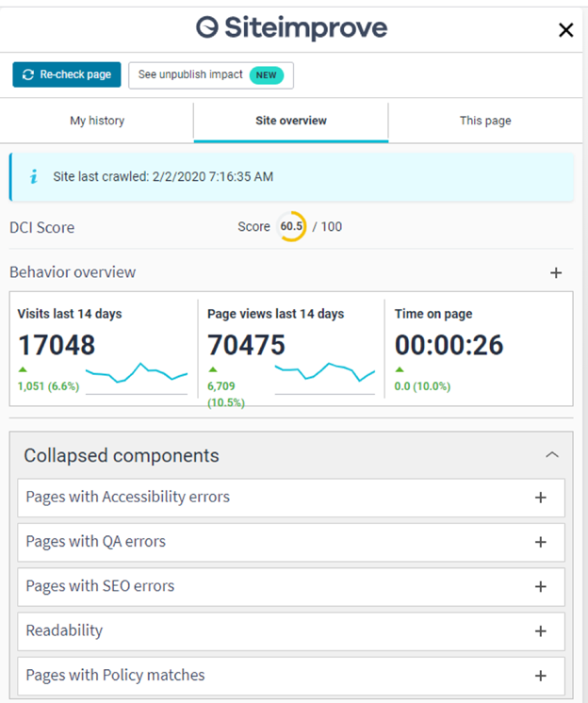Click the Behavior overview heading
The image size is (588, 703).
[73, 272]
